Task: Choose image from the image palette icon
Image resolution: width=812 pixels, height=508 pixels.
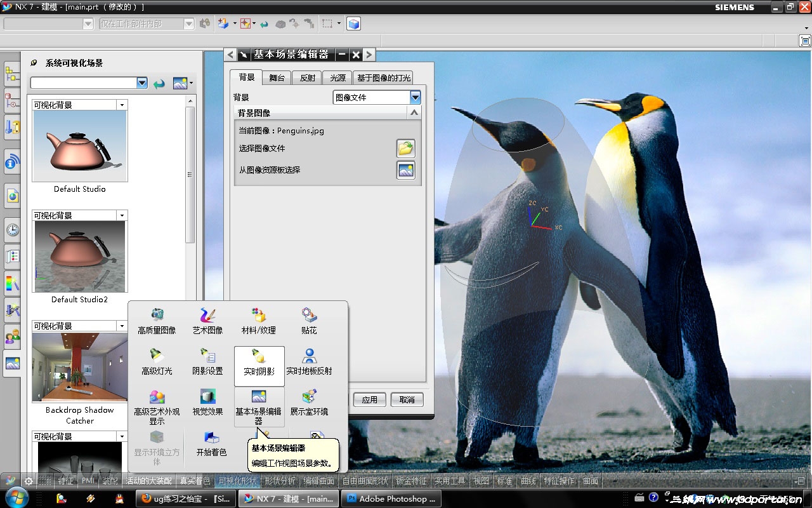Action: tap(406, 170)
